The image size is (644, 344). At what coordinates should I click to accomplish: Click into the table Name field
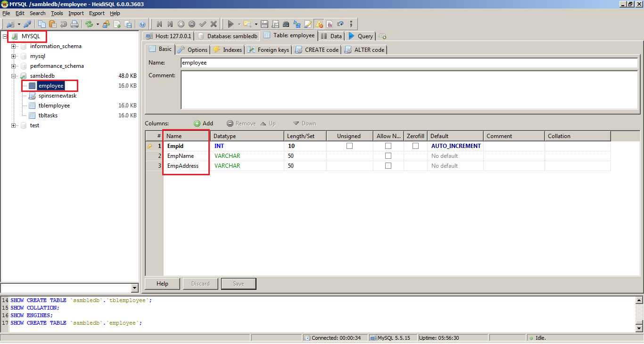(x=409, y=63)
